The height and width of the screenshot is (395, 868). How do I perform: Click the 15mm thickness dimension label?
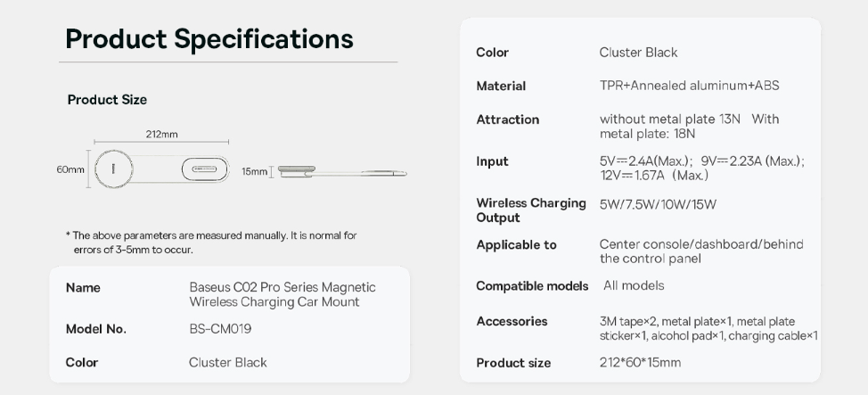pos(254,172)
